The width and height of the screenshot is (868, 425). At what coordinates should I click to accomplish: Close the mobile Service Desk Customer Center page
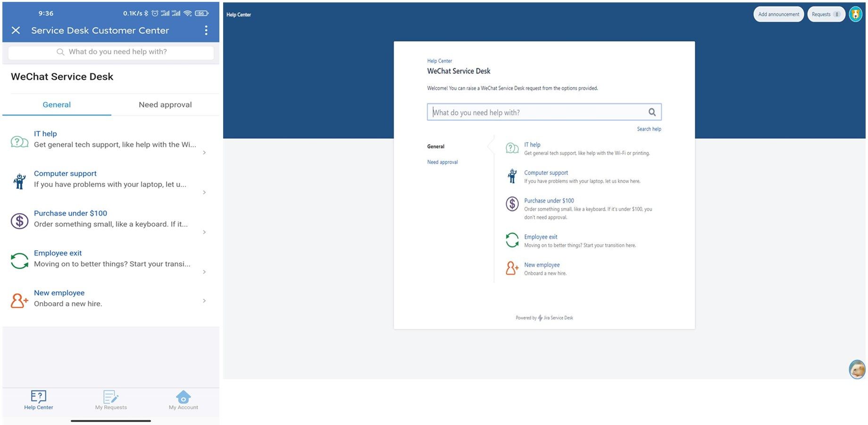click(16, 30)
